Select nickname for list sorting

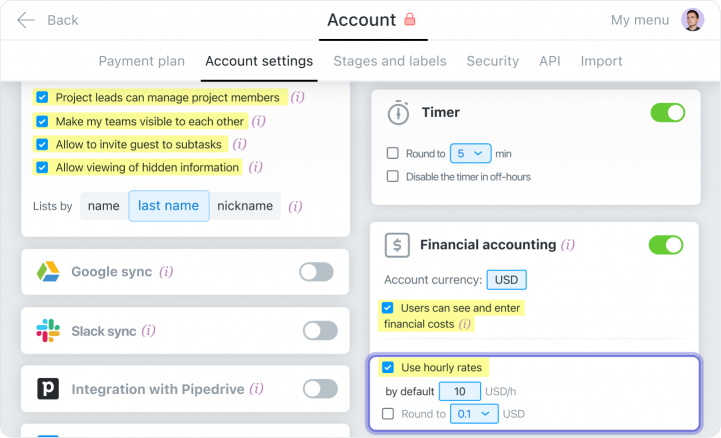tap(245, 206)
